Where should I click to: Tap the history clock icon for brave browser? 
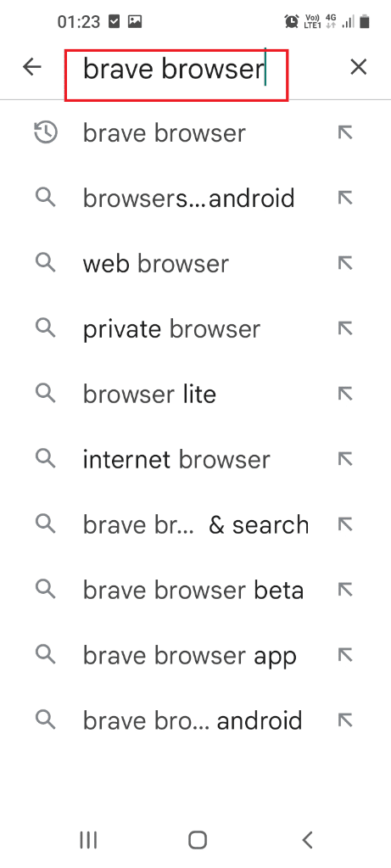point(46,133)
